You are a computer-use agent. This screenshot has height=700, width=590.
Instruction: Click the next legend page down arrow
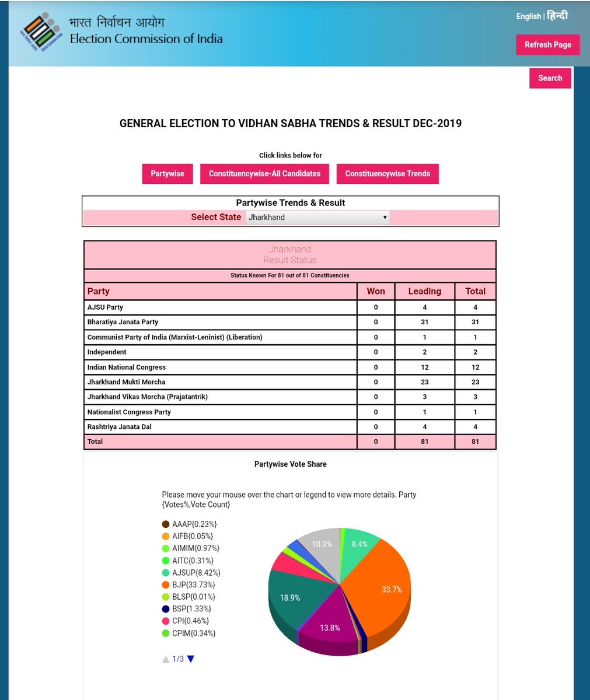[190, 659]
